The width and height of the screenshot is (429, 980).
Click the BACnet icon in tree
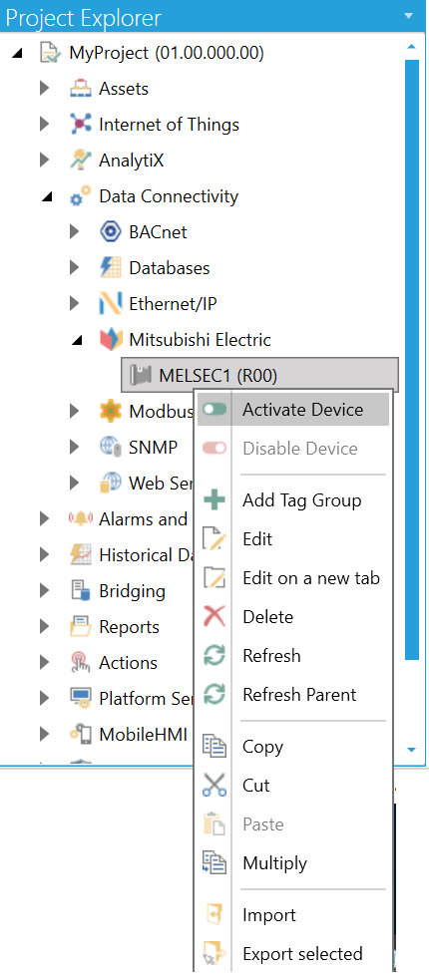(111, 232)
